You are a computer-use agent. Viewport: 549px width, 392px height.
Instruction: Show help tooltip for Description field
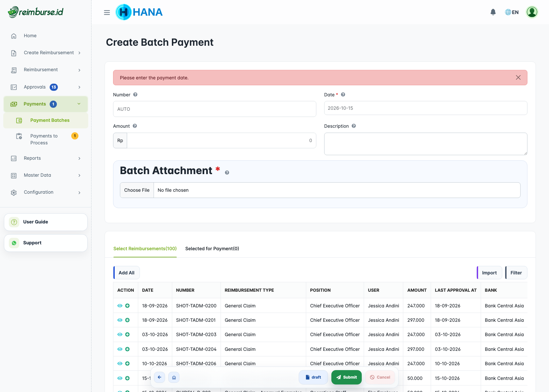(354, 126)
